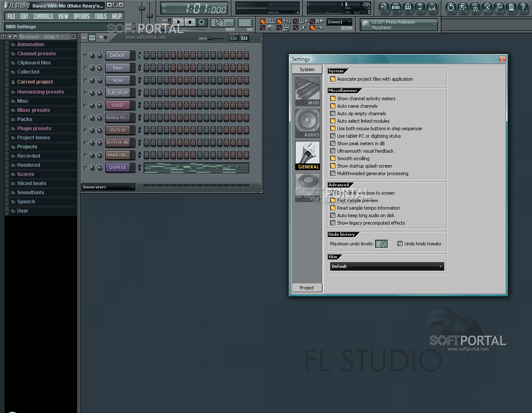
Task: Click the Maximum undo levels field
Action: [x=382, y=244]
